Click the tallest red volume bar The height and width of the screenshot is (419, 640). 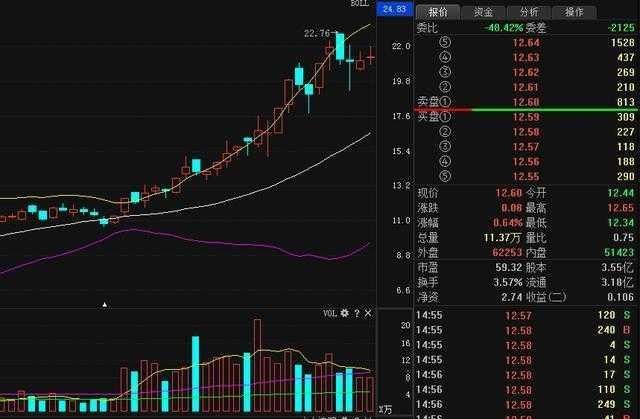[x=257, y=365]
